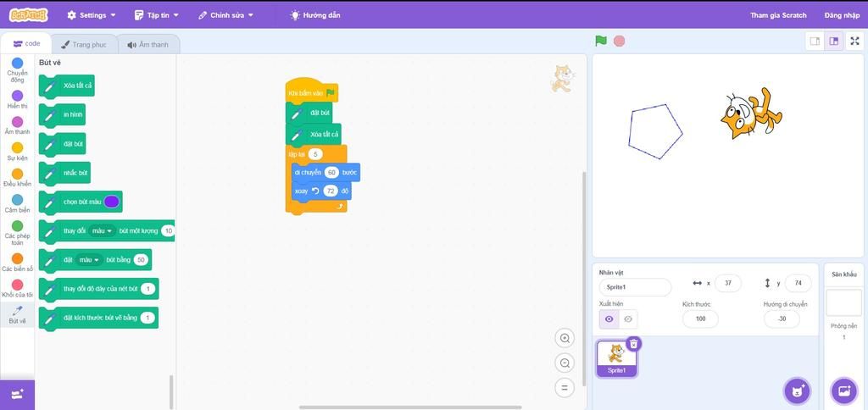The width and height of the screenshot is (868, 410).
Task: Edit value 1 in đặt kích thước bút block
Action: [x=147, y=318]
